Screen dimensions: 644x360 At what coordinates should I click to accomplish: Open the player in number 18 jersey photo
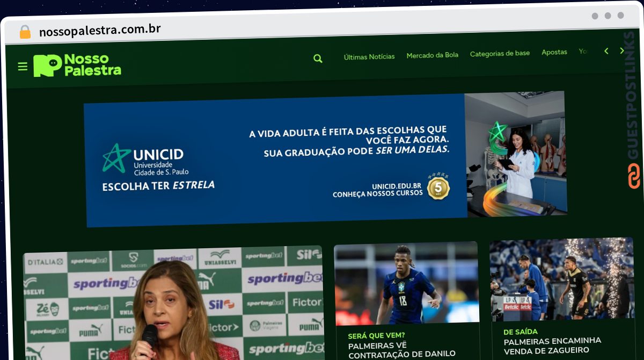(406, 283)
